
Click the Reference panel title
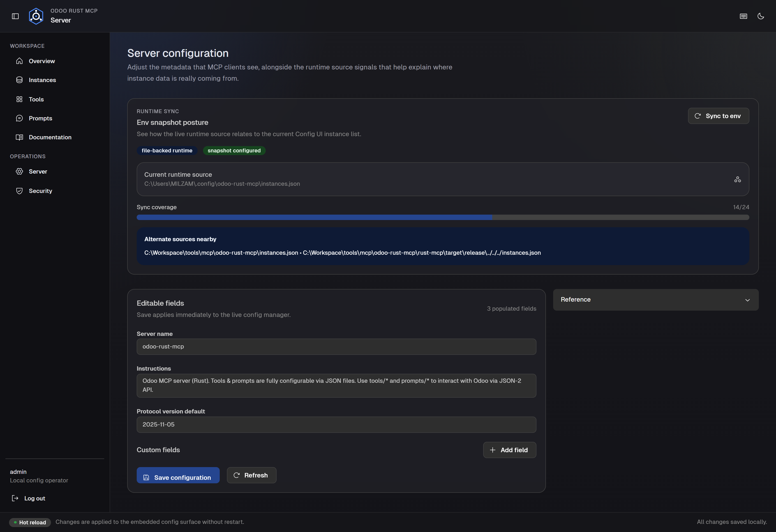click(575, 299)
